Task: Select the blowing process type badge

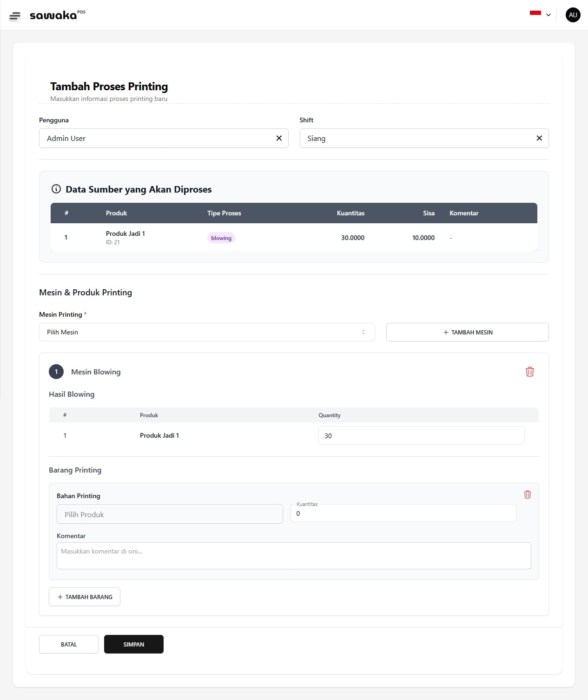Action: [x=221, y=238]
